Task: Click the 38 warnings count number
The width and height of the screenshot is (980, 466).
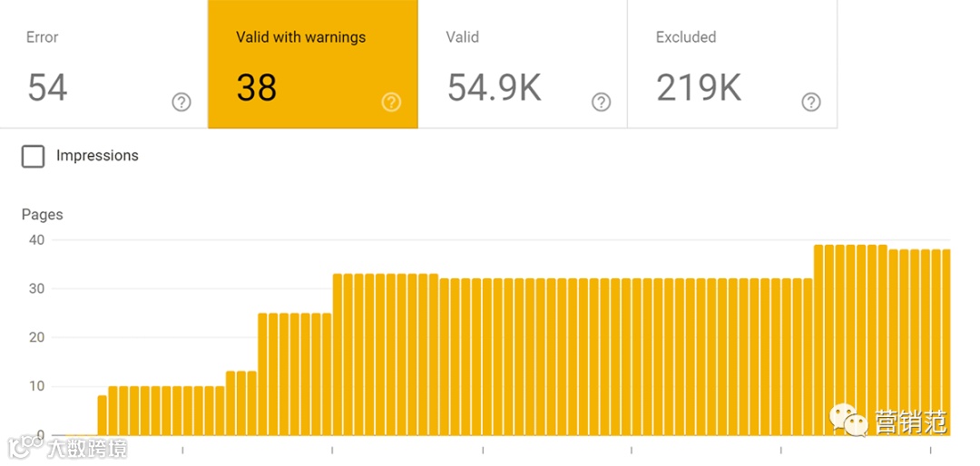Action: click(257, 88)
